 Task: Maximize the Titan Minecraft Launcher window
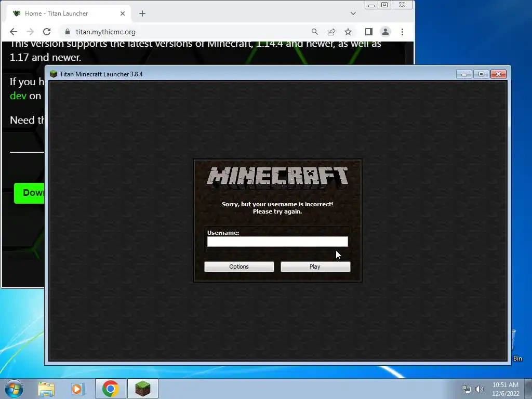pyautogui.click(x=481, y=74)
